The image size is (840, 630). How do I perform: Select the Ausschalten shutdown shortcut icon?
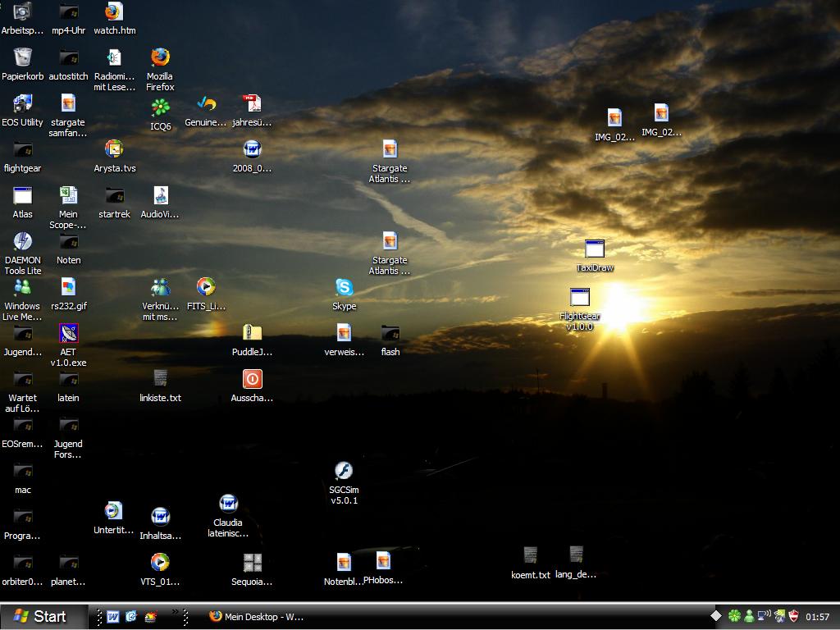coord(252,379)
